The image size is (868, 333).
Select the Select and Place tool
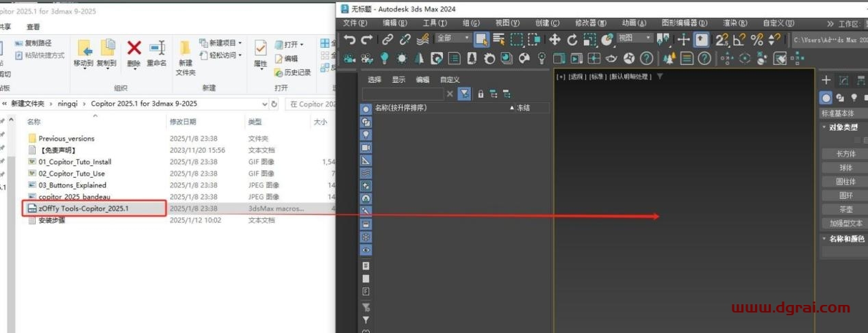(607, 39)
